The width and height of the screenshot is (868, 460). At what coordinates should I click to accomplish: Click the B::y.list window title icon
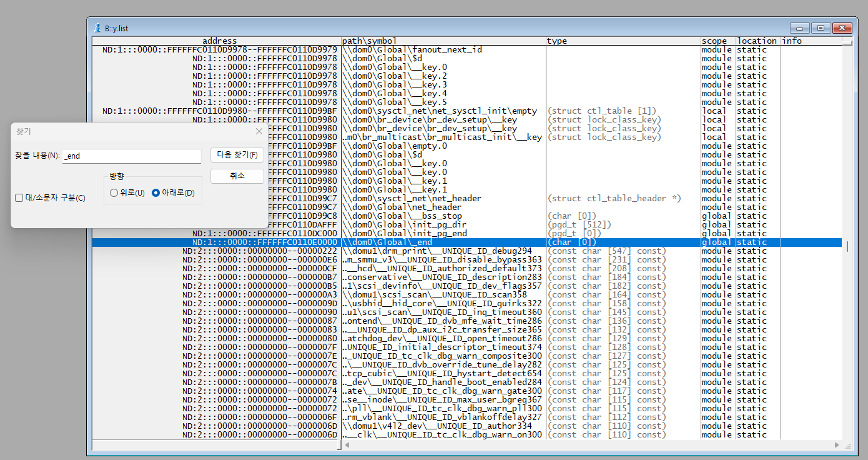coord(97,28)
